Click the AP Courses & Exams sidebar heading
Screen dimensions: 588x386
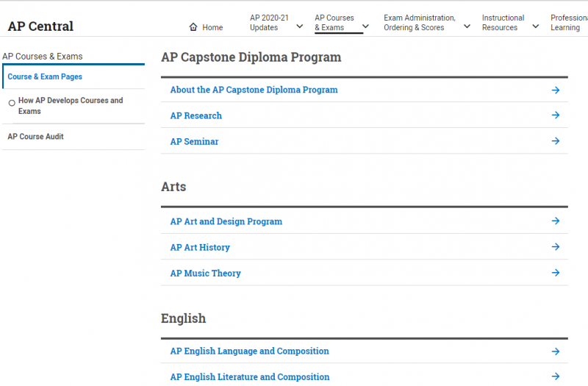tap(43, 57)
